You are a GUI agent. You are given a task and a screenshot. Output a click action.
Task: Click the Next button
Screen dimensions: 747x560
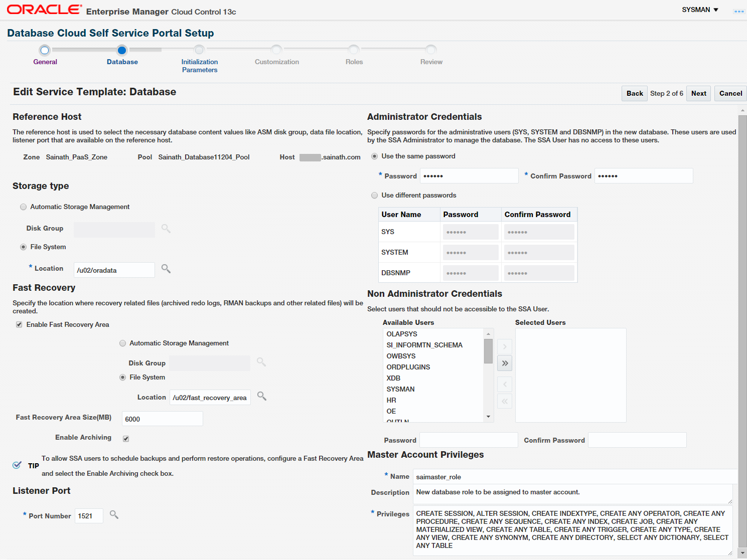click(x=698, y=94)
